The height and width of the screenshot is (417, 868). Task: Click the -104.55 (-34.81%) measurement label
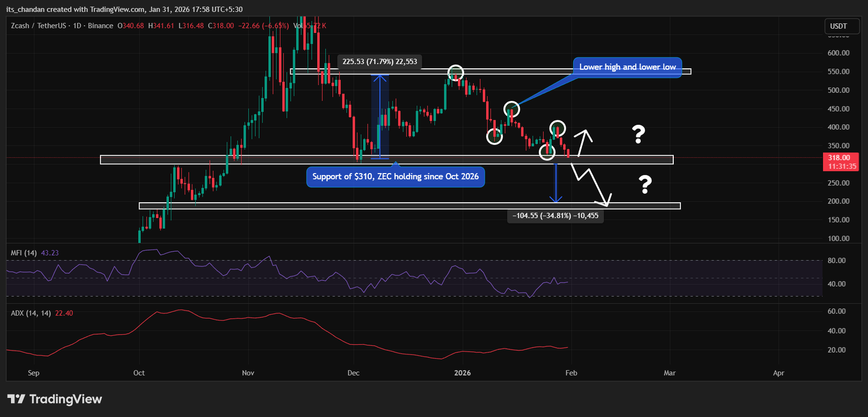click(x=555, y=216)
